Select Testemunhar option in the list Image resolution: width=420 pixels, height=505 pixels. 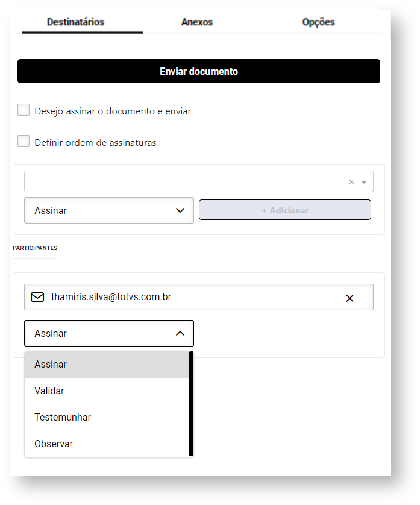pyautogui.click(x=63, y=417)
